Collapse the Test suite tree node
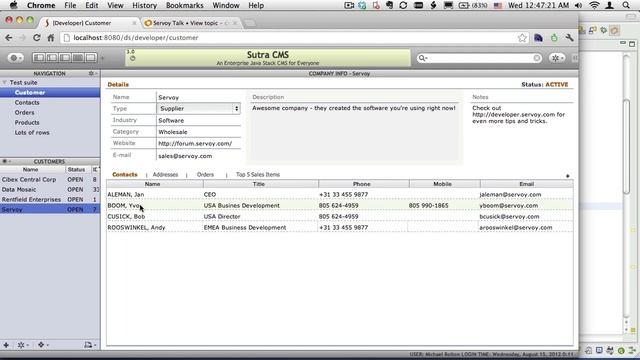 [x=4, y=82]
